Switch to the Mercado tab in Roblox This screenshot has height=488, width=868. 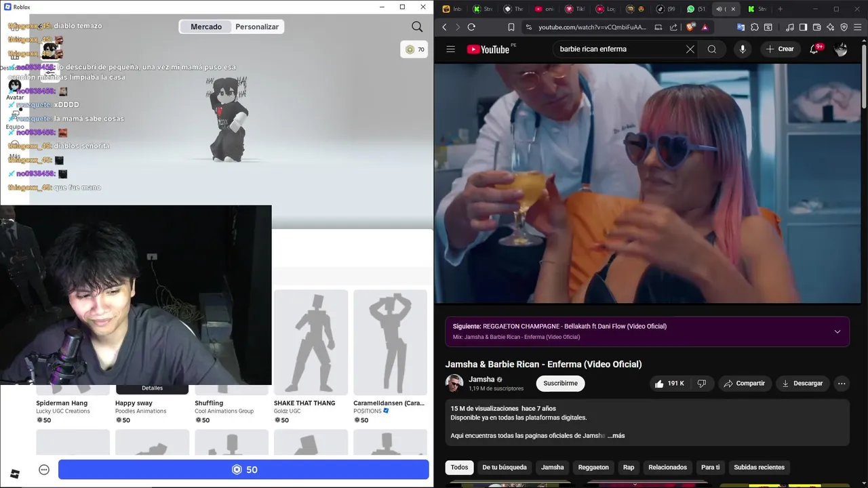(206, 26)
